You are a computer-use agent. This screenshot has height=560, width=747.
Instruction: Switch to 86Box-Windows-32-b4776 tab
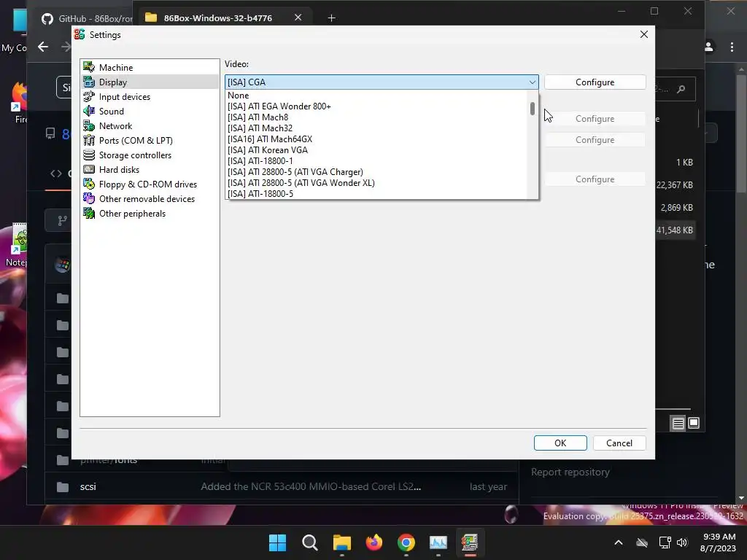point(217,18)
